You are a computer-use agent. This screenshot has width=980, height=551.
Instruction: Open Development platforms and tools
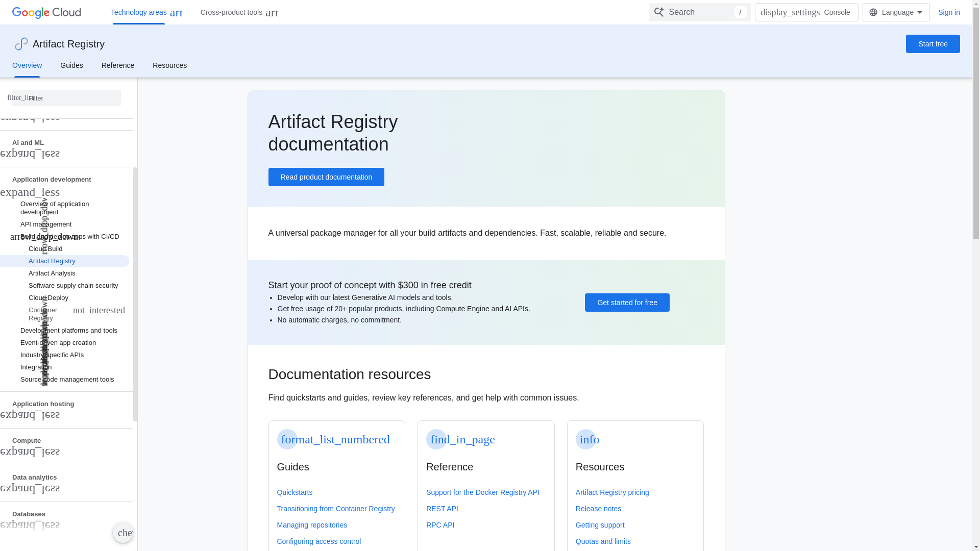(69, 331)
